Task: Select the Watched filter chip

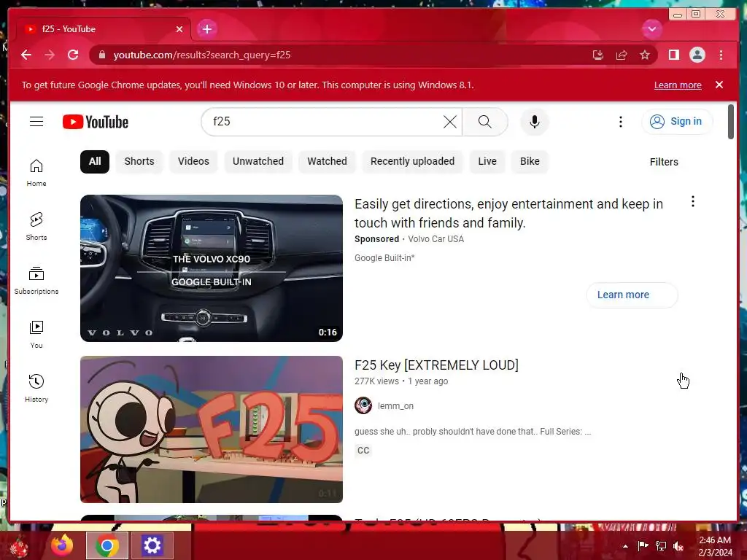Action: [327, 161]
